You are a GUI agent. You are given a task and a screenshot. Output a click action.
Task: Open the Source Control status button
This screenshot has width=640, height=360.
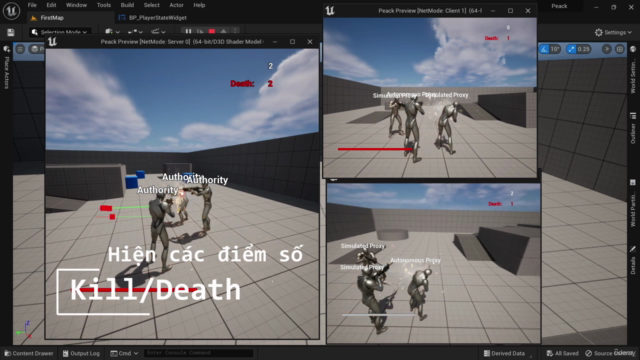(611, 353)
